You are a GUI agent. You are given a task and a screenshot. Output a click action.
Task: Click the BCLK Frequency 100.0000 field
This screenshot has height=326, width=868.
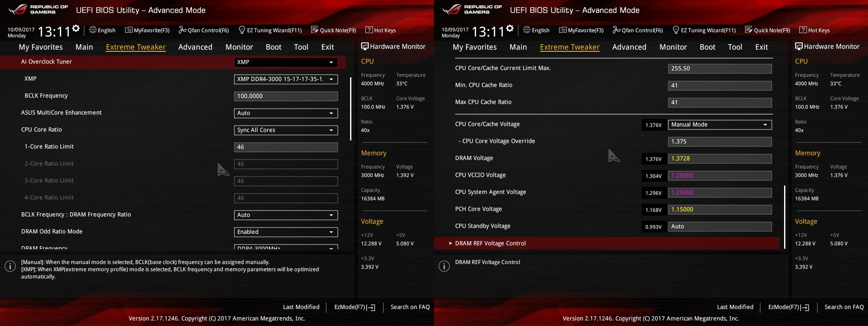(286, 96)
